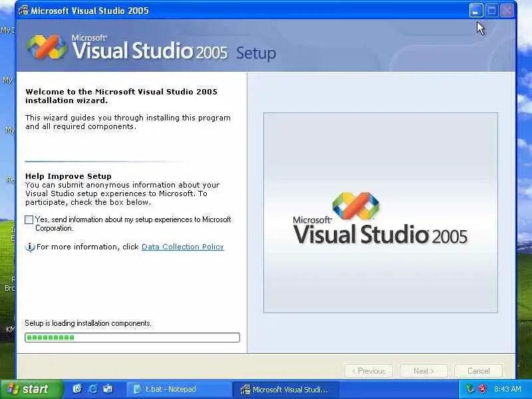Cancel the Visual Studio setup
The height and width of the screenshot is (399, 532).
coord(478,371)
